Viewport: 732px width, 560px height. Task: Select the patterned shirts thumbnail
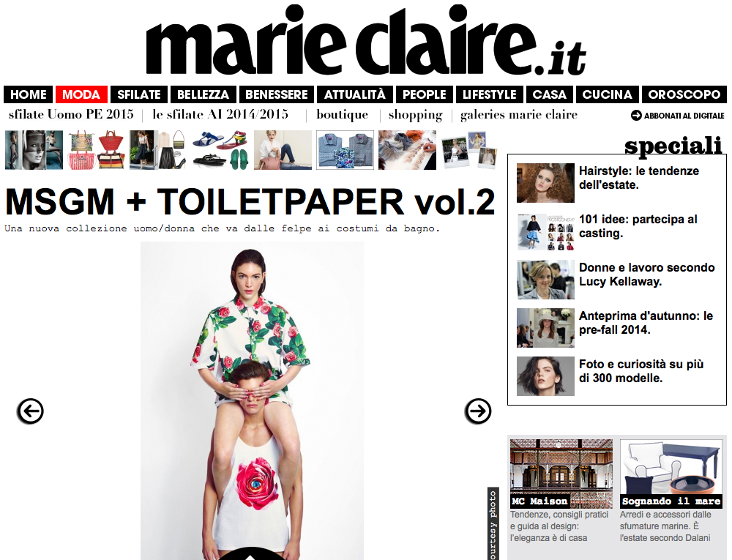(345, 150)
